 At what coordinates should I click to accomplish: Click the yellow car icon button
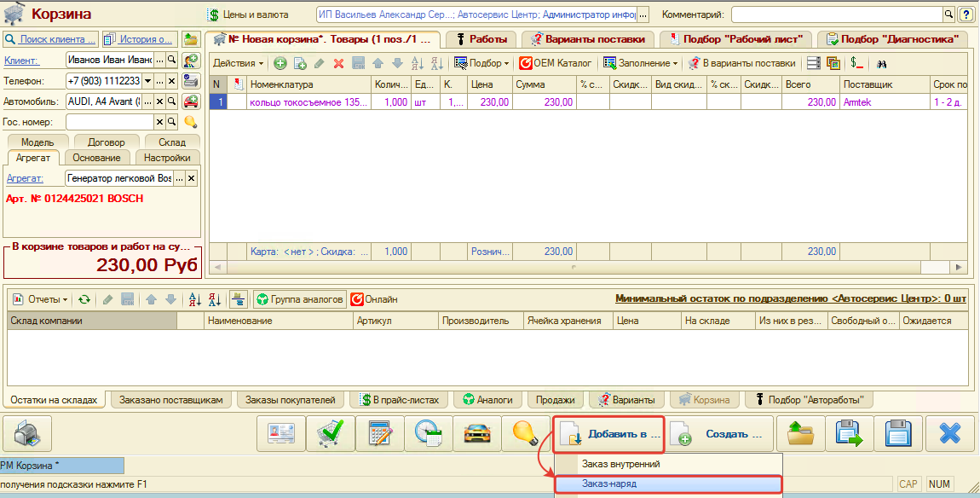point(476,434)
